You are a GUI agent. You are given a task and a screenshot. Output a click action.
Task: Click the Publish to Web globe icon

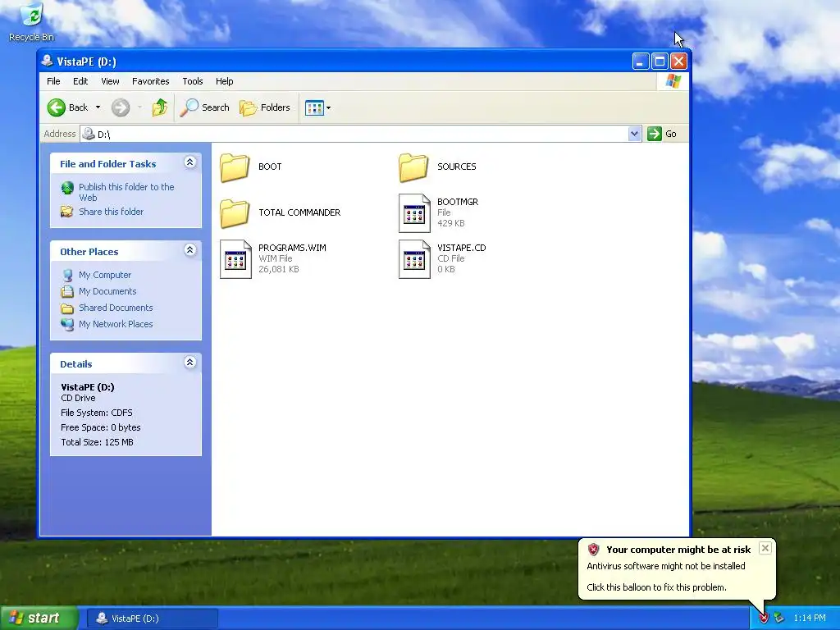pyautogui.click(x=67, y=188)
